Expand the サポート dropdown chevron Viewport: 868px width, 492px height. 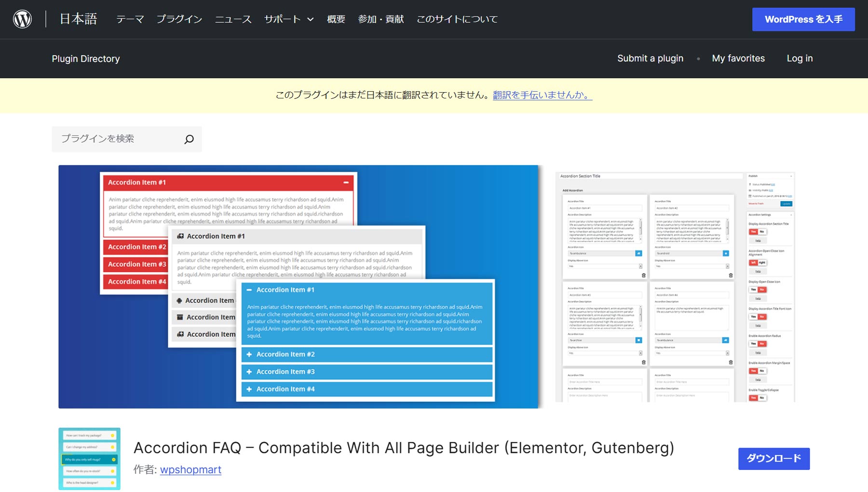coord(311,20)
